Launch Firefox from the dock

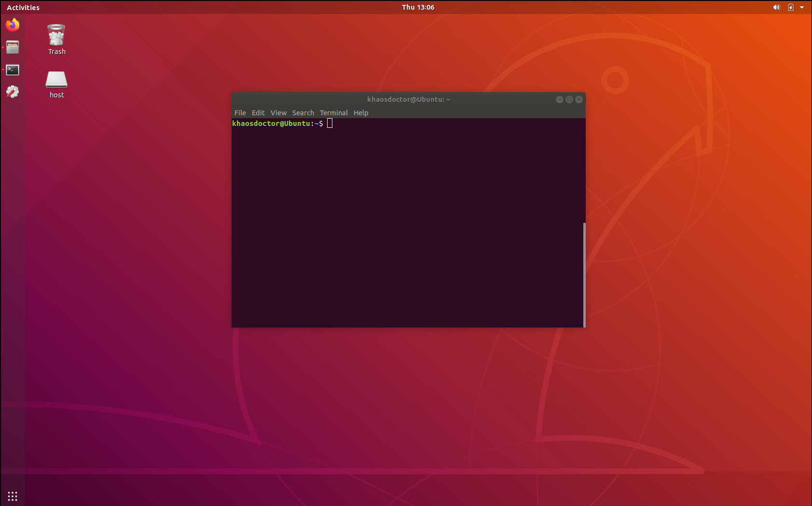coord(13,25)
